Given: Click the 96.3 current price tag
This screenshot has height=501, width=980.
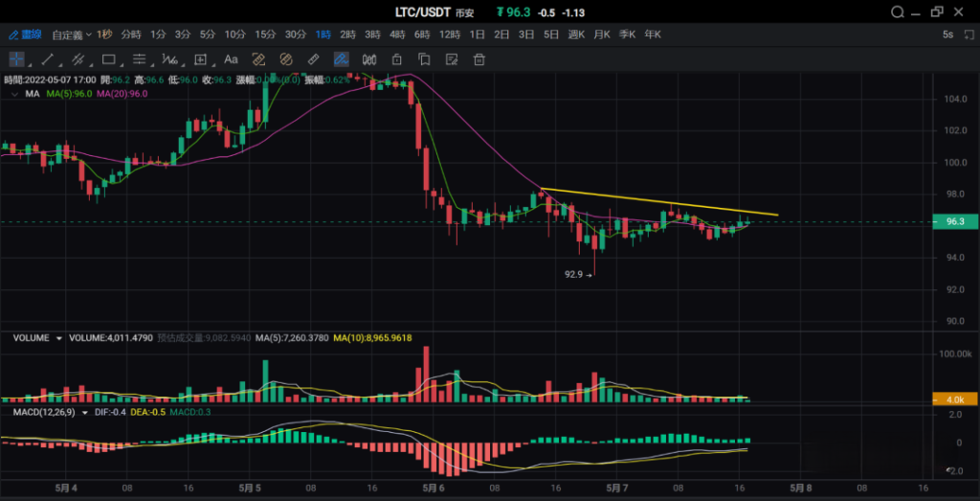Looking at the screenshot, I should (x=955, y=221).
